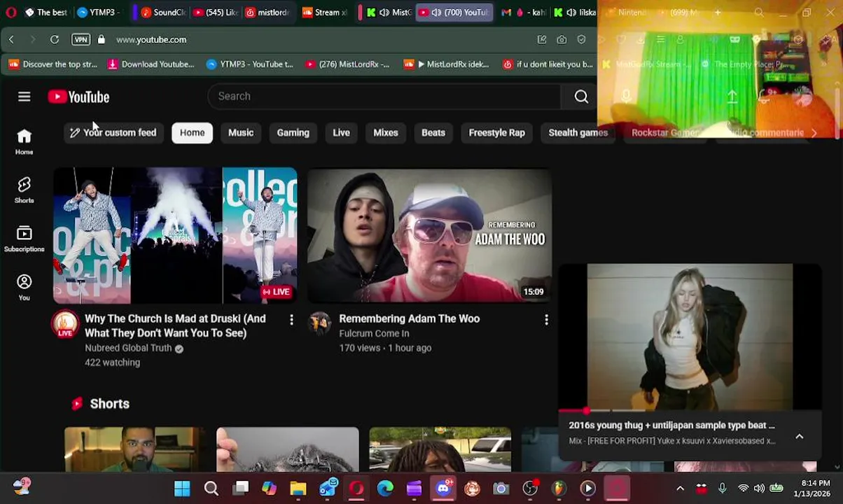Select the Mixes filter chip
Image resolution: width=843 pixels, height=504 pixels.
click(x=385, y=132)
